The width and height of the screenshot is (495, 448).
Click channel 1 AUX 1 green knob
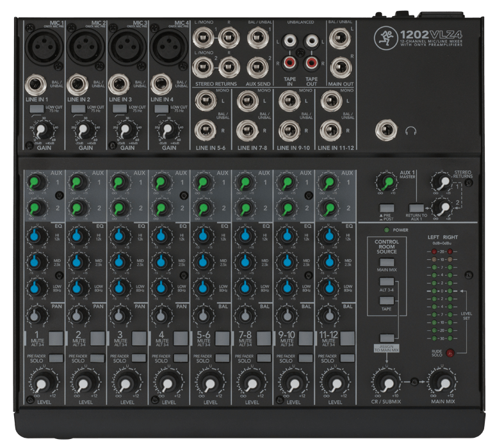coord(37,182)
